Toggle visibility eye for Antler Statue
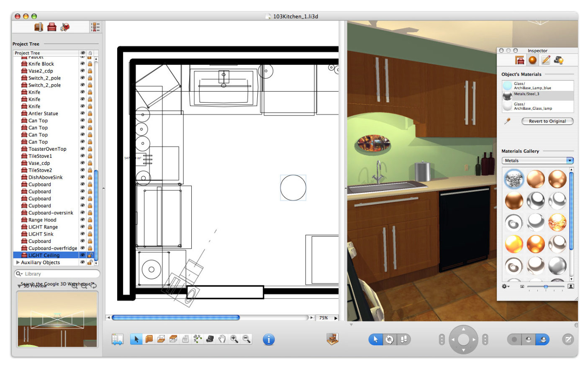The width and height of the screenshot is (588, 368). pyautogui.click(x=82, y=113)
